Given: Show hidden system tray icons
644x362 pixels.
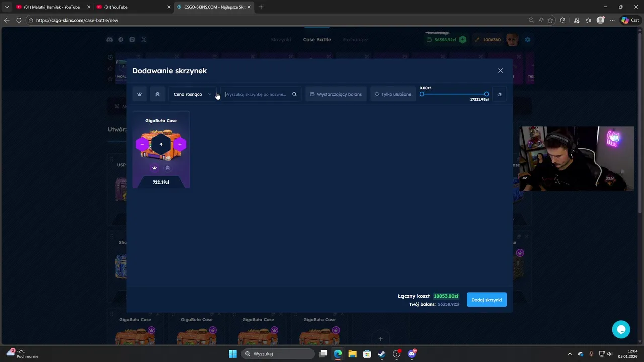Looking at the screenshot, I should pyautogui.click(x=570, y=354).
